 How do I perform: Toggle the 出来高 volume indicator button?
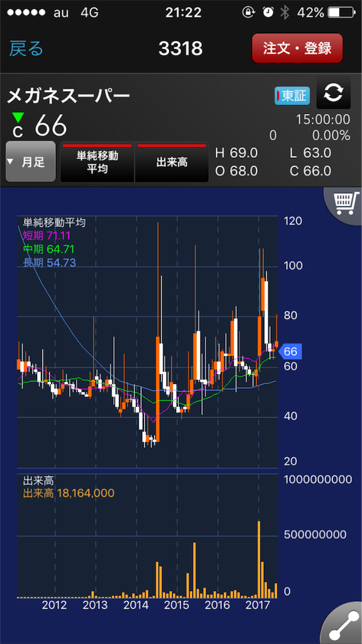[x=172, y=162]
